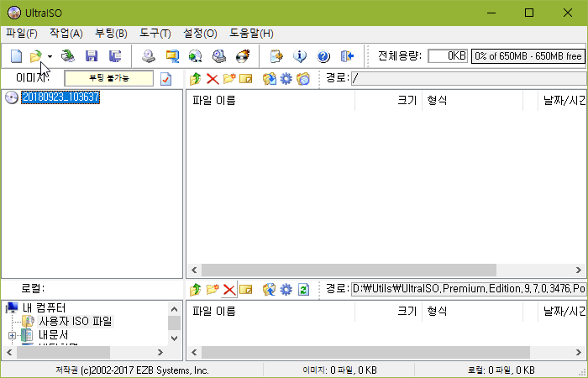Open the 작업(A) menu
588x378 pixels.
pyautogui.click(x=66, y=34)
